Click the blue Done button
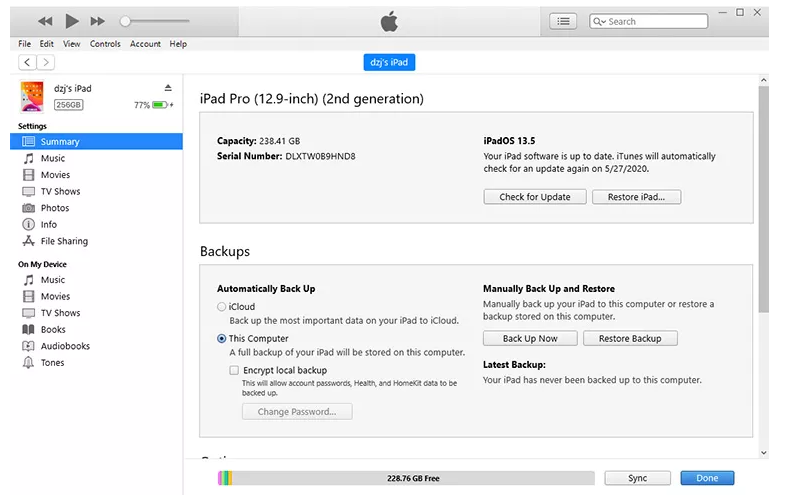786x495 pixels. point(707,478)
